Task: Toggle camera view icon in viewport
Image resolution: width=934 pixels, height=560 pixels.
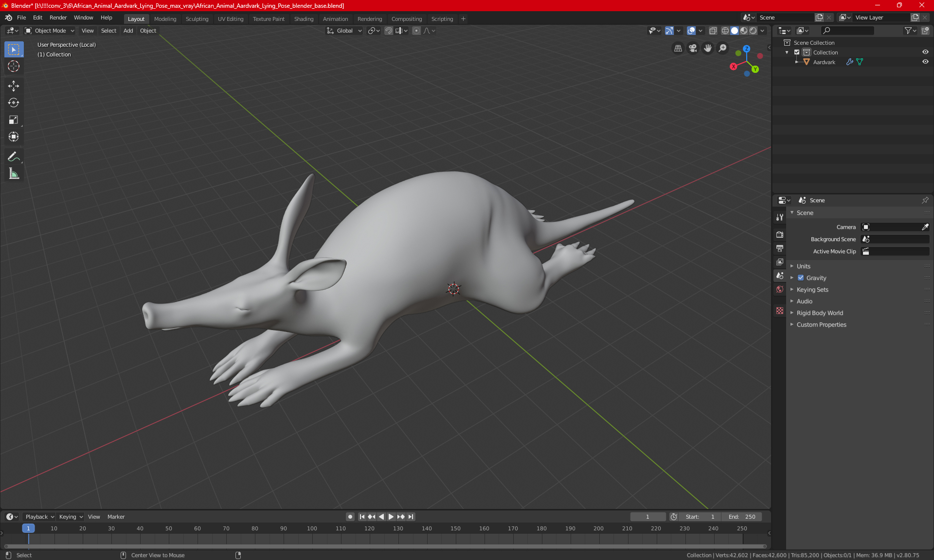Action: click(693, 48)
